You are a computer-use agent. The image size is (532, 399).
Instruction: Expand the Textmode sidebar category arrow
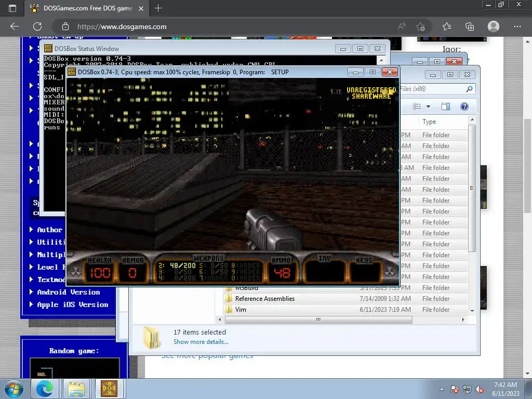tap(31, 279)
